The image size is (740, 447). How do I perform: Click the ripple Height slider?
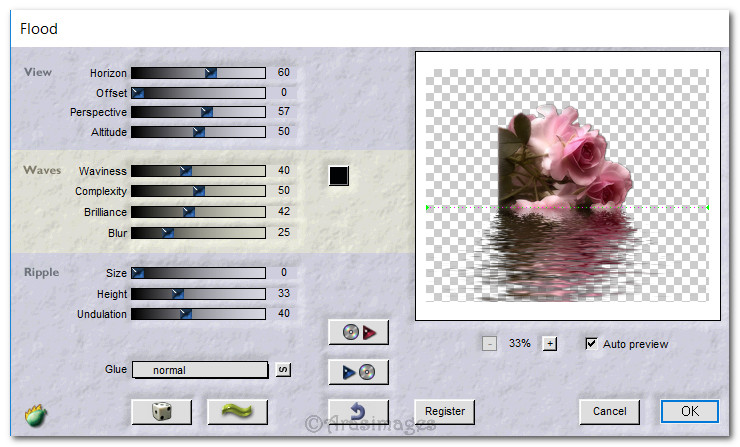point(198,294)
